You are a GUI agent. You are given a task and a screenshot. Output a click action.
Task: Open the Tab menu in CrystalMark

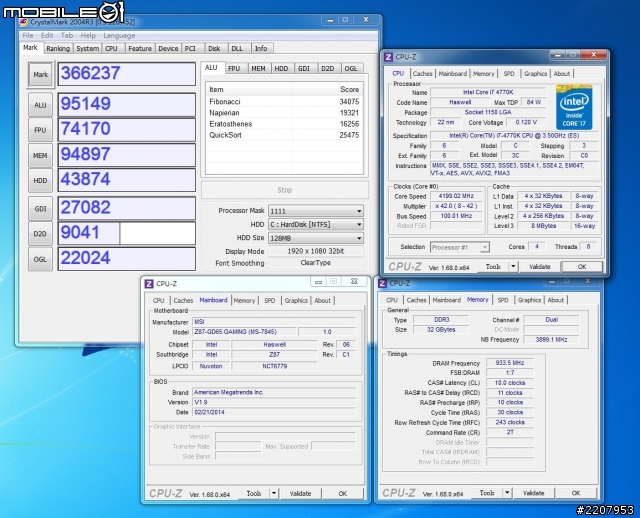click(x=67, y=36)
